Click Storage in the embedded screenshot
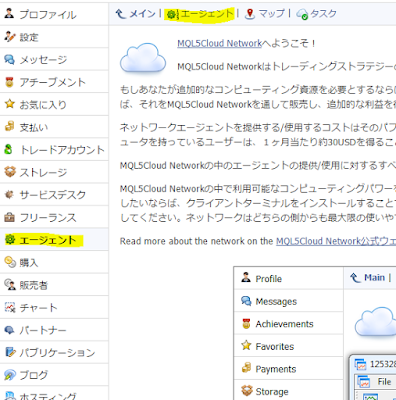This screenshot has width=396, height=400. point(289,391)
